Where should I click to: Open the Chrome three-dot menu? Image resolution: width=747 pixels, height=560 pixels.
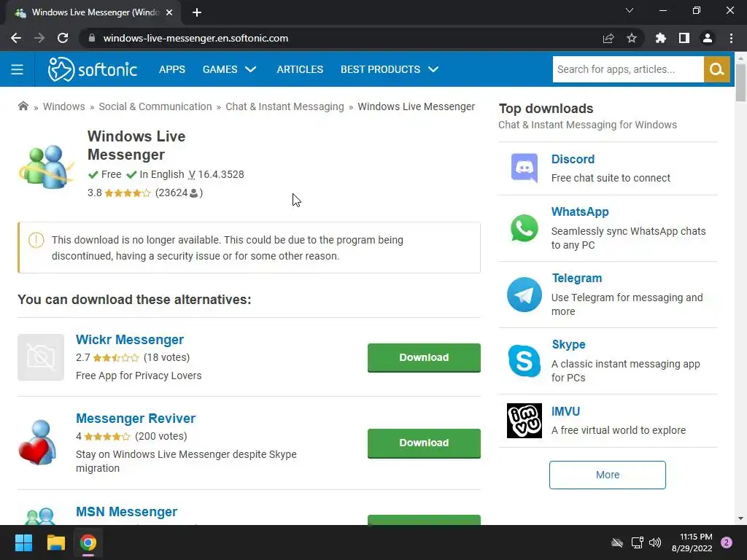point(731,38)
